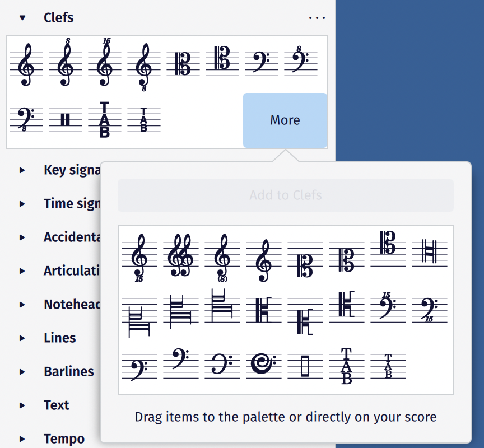The image size is (484, 448).
Task: Select the standard treble clef in the Clefs palette
Action: pos(24,62)
